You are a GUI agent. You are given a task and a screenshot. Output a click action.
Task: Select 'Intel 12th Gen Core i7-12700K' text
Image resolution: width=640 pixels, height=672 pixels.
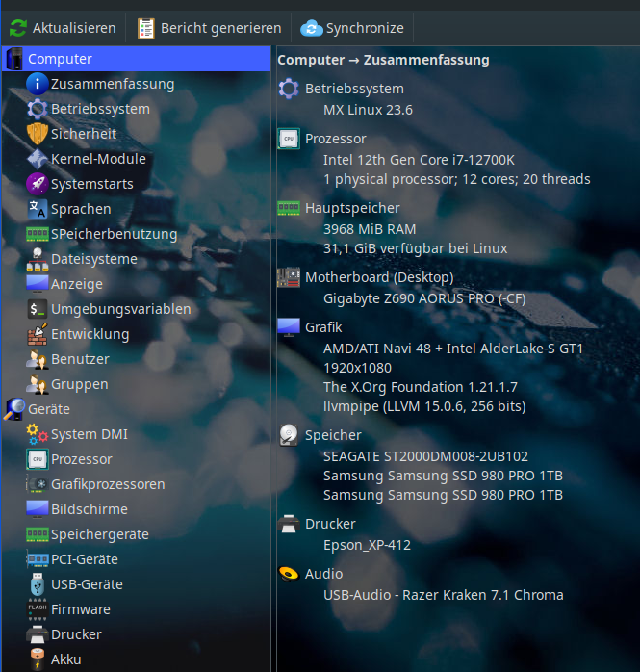tap(419, 160)
